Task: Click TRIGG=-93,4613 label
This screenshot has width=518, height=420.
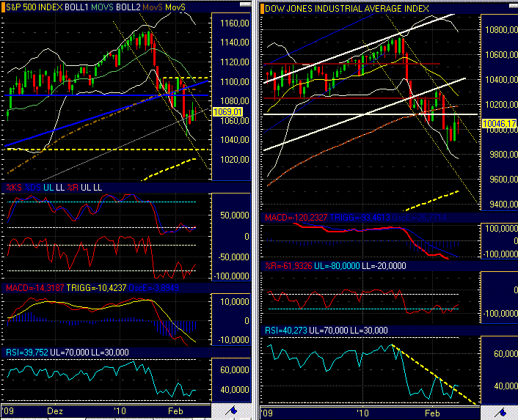Action: 360,218
